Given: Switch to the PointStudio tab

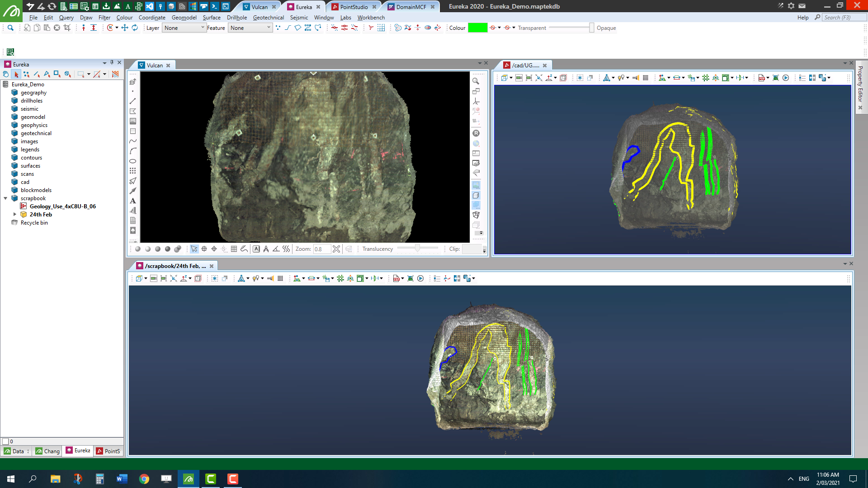Looking at the screenshot, I should click(354, 7).
